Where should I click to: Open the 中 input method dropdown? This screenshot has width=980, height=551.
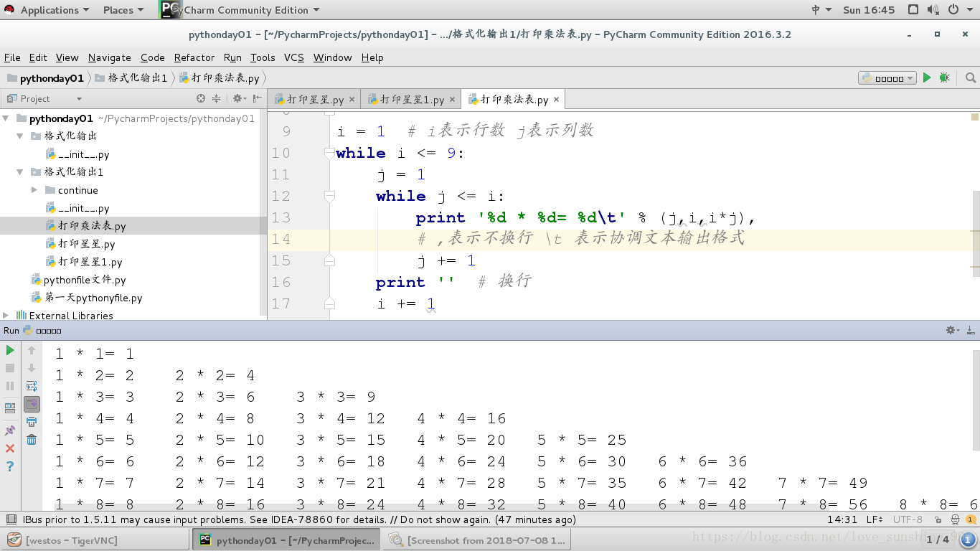(821, 10)
